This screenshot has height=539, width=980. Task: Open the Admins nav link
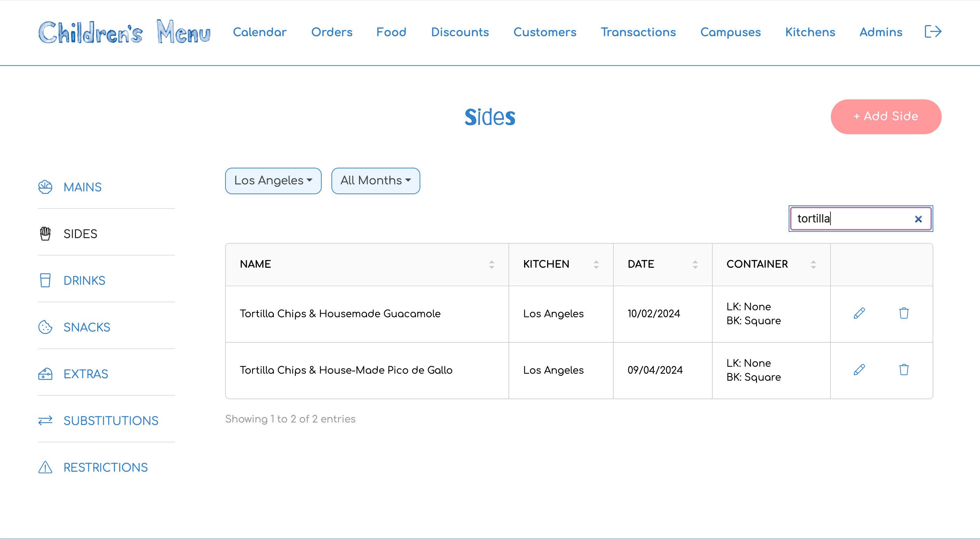881,32
